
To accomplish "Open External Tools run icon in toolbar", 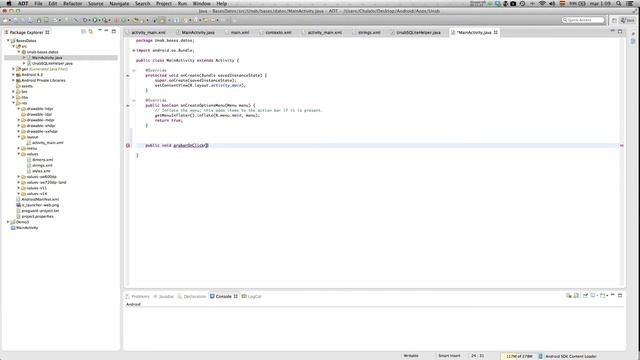I will tap(105, 20).
